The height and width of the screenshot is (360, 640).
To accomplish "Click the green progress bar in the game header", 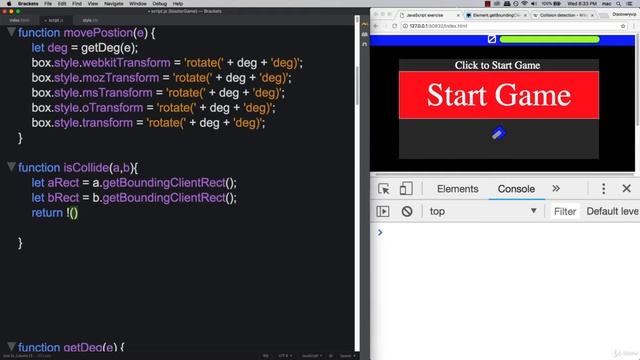I will pos(549,40).
